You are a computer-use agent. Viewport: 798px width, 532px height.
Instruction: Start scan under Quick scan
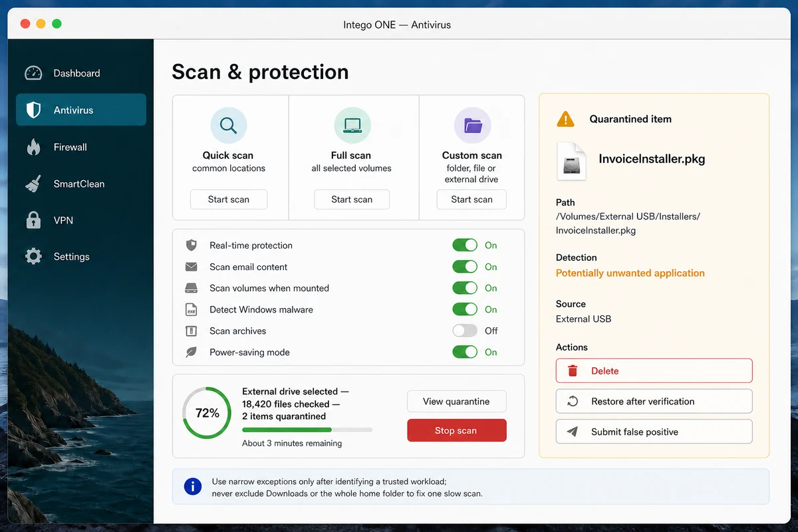click(229, 199)
